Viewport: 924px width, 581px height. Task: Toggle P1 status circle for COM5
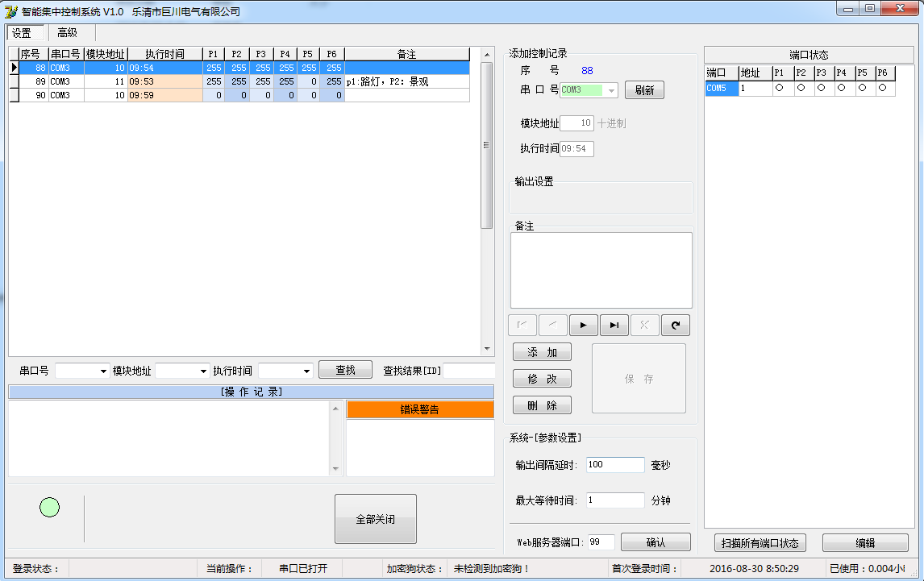779,89
